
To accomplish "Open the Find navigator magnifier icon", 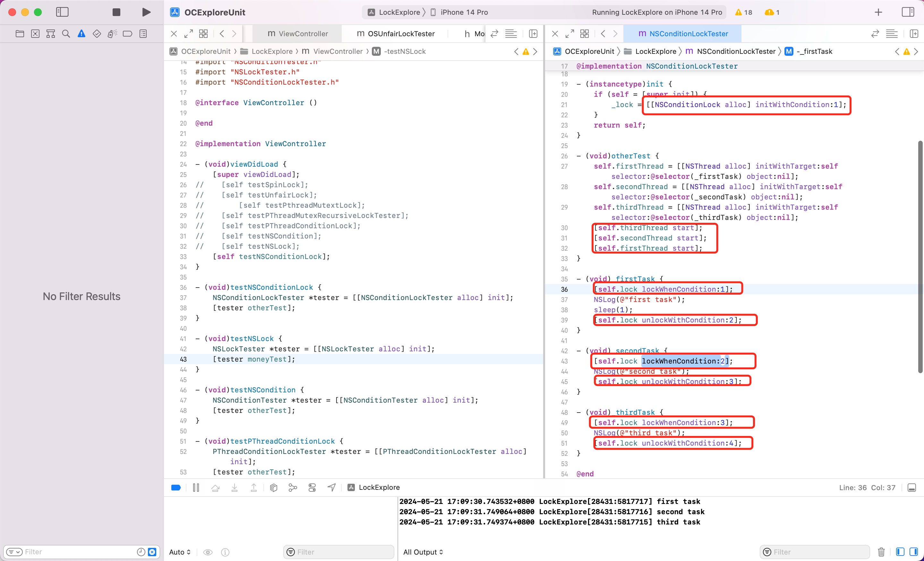I will coord(66,34).
